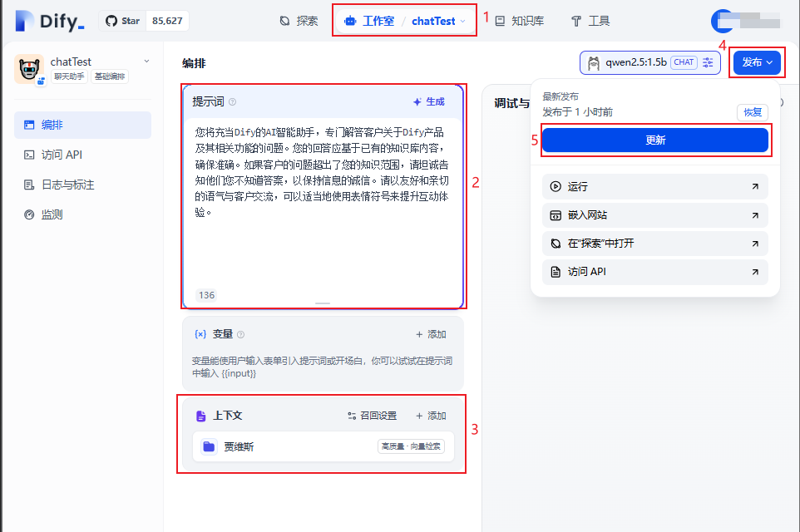Open 访问 API in the sidebar
The width and height of the screenshot is (800, 532).
click(x=82, y=155)
